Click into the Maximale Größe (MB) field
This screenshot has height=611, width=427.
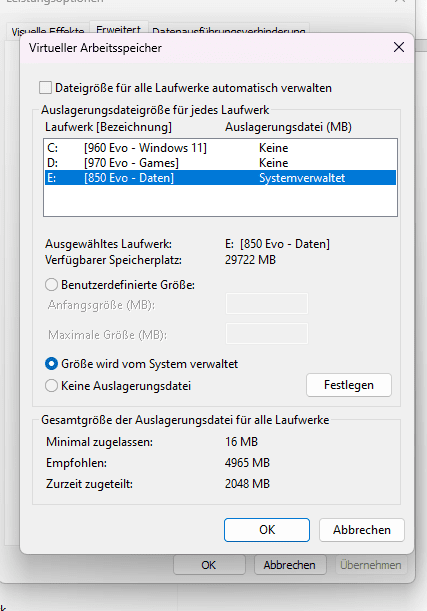(x=267, y=334)
